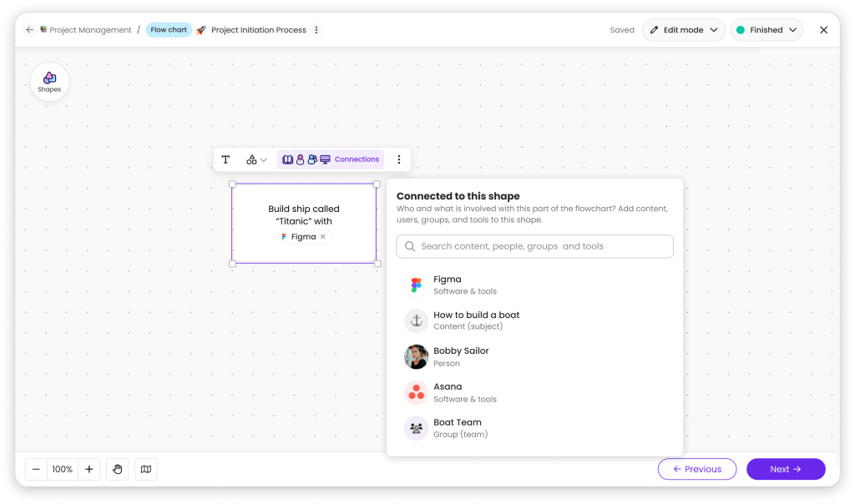This screenshot has width=855, height=504.
Task: Click the Next button
Action: (785, 469)
